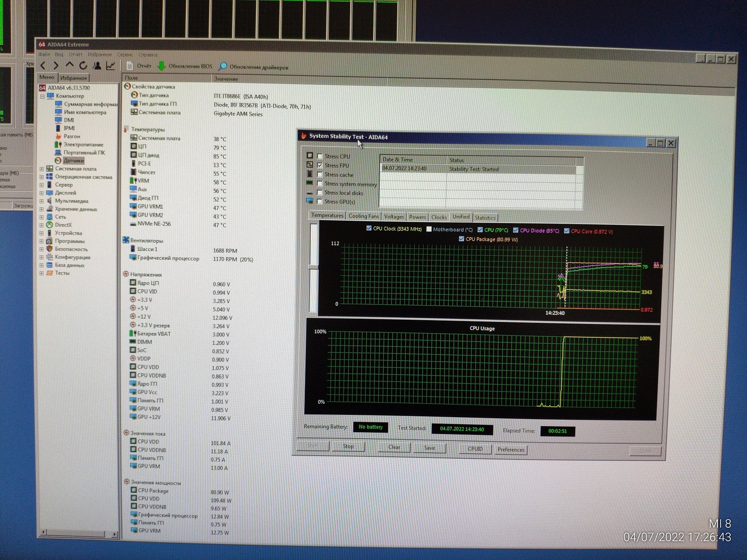Expand the Операционная система tree node
This screenshot has height=560, width=747.
click(42, 177)
